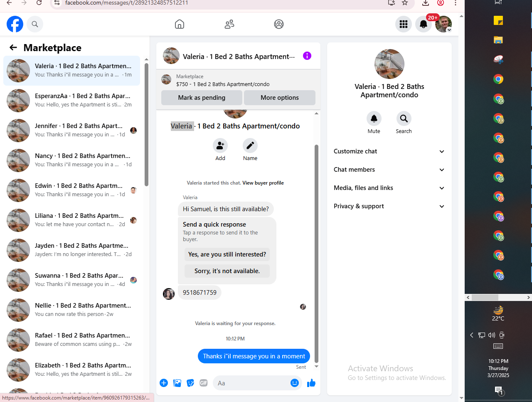Open Nancy conversation
Image resolution: width=532 pixels, height=402 pixels.
pos(71,160)
